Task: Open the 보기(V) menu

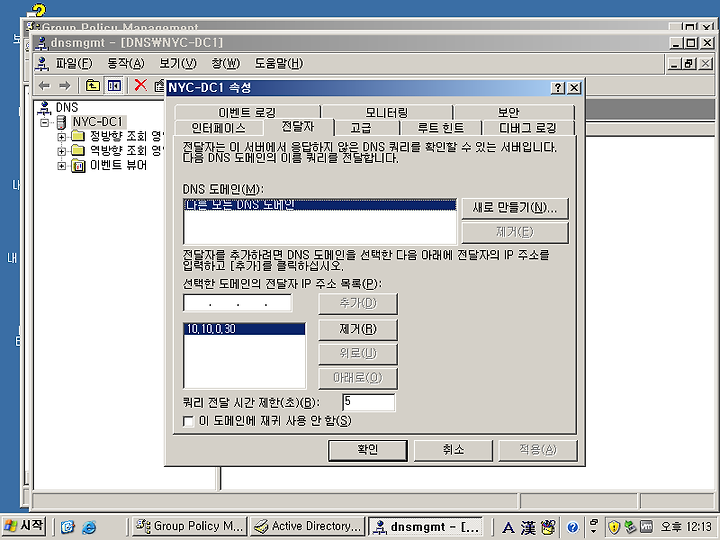Action: point(178,63)
